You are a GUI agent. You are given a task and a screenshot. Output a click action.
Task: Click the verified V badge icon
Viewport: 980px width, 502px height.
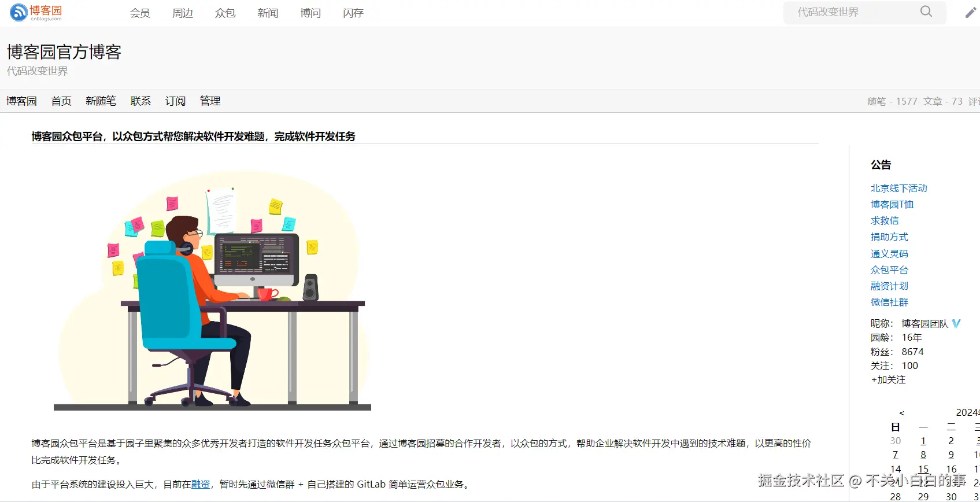point(956,323)
